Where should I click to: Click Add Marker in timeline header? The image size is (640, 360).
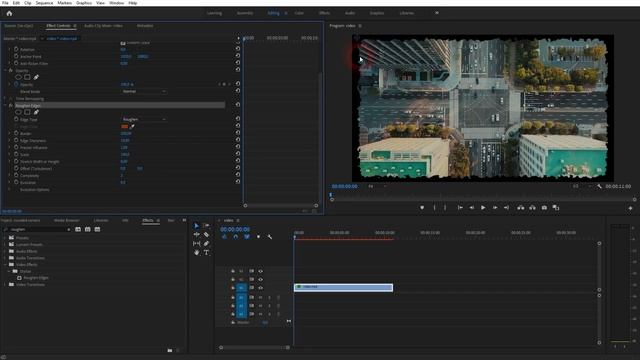click(258, 237)
